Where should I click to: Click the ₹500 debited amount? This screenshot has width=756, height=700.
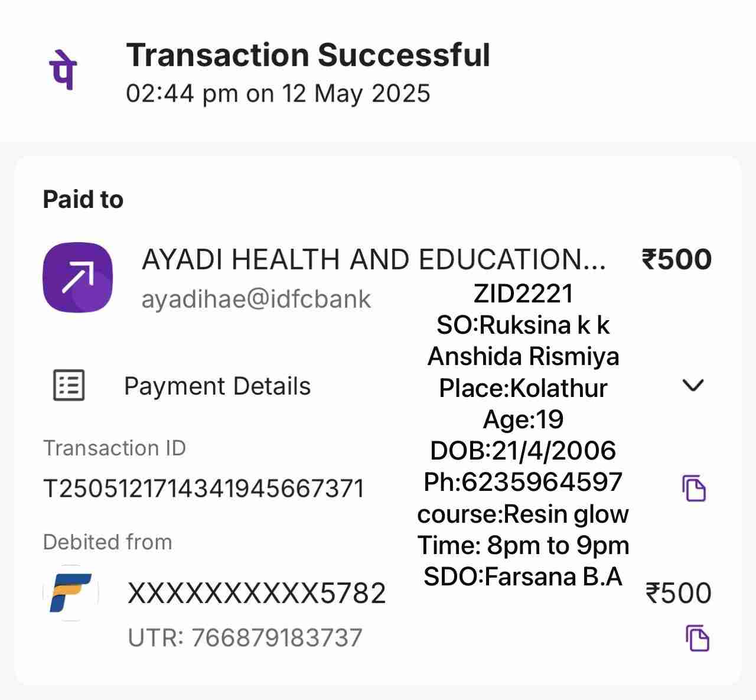click(x=678, y=593)
